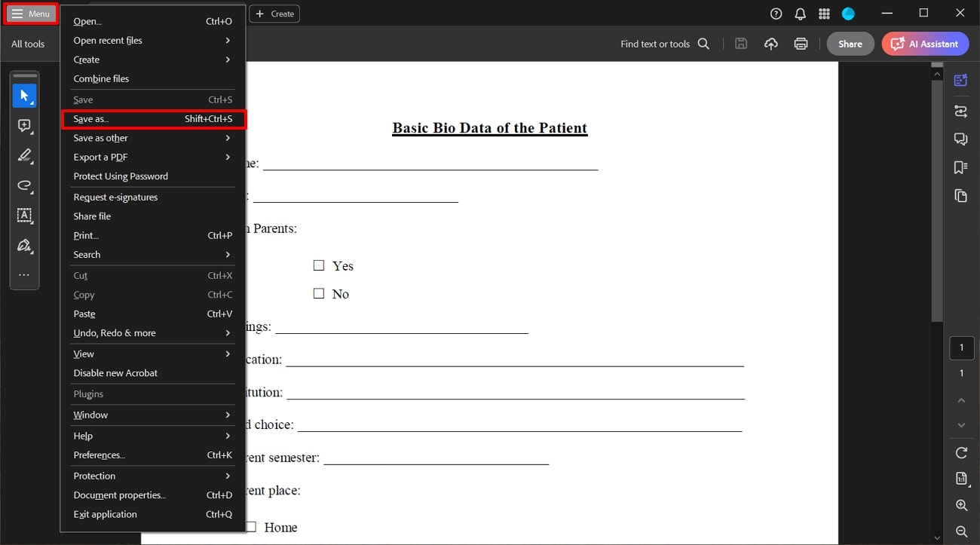The width and height of the screenshot is (980, 545).
Task: Zoom out with minus magnifier
Action: [961, 531]
